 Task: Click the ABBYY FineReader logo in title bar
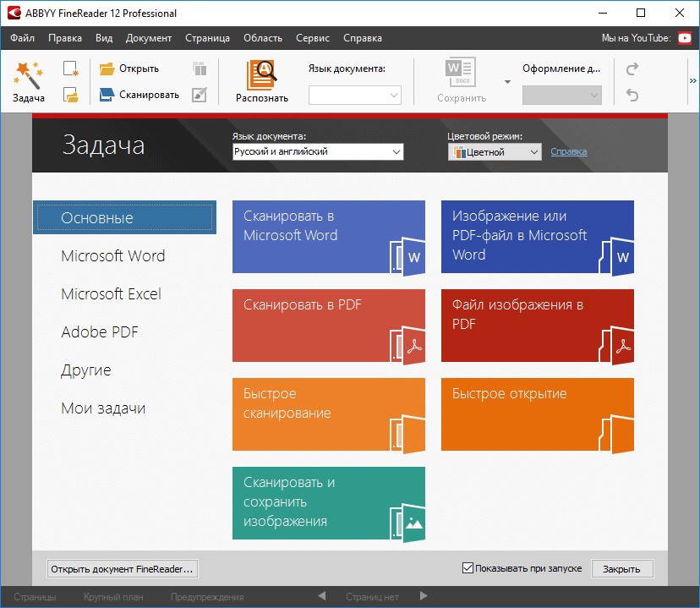[x=14, y=13]
